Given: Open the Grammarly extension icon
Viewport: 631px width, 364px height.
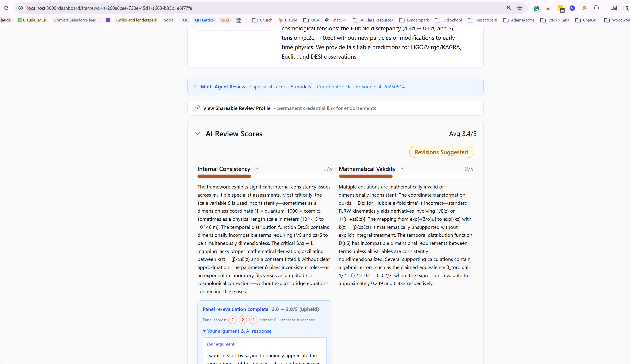Looking at the screenshot, I should [x=536, y=8].
